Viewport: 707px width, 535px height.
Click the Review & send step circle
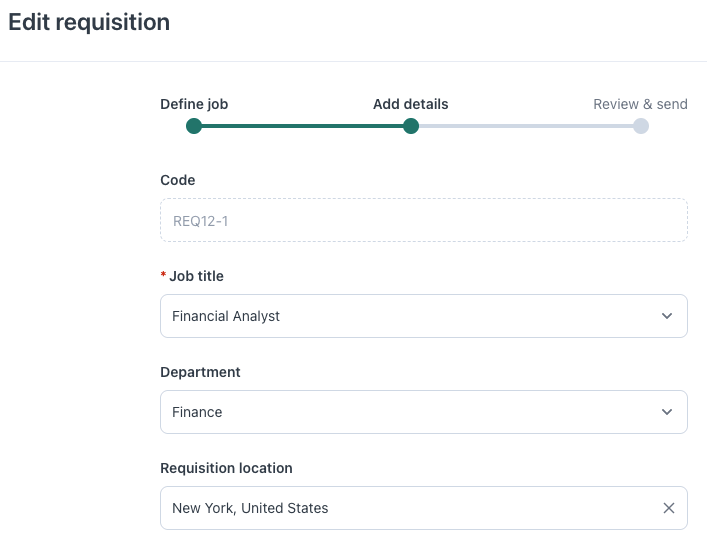[641, 126]
